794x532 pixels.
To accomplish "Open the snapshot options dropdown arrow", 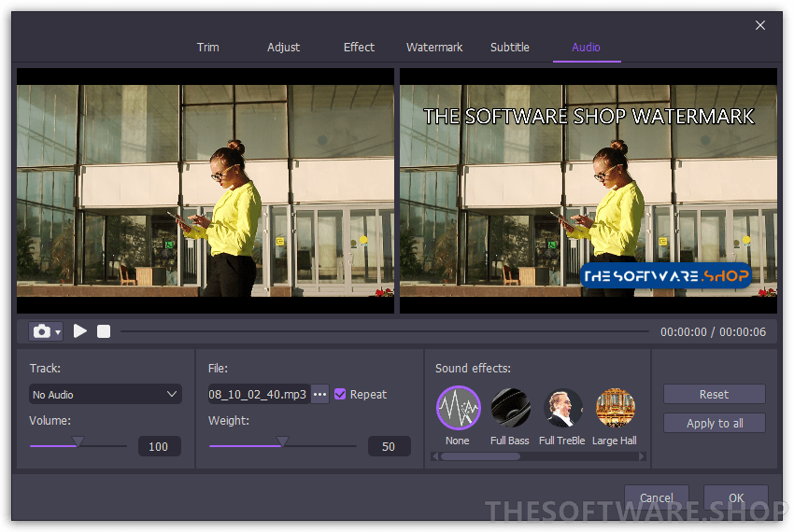I will [58, 332].
